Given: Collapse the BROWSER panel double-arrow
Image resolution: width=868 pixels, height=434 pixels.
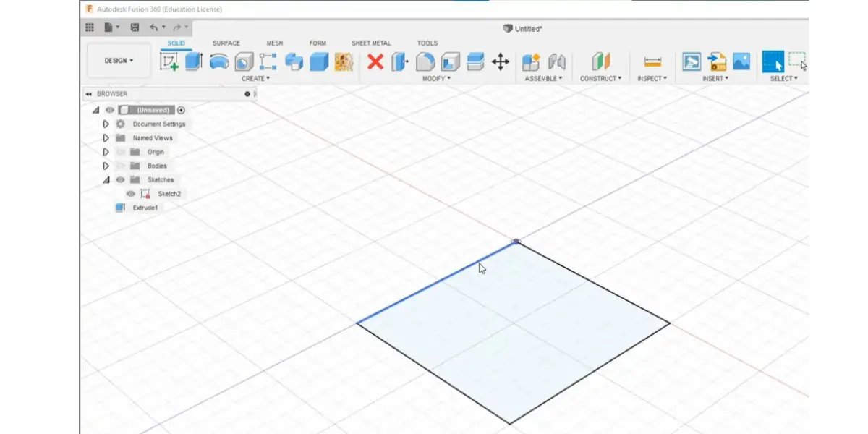Looking at the screenshot, I should 88,93.
